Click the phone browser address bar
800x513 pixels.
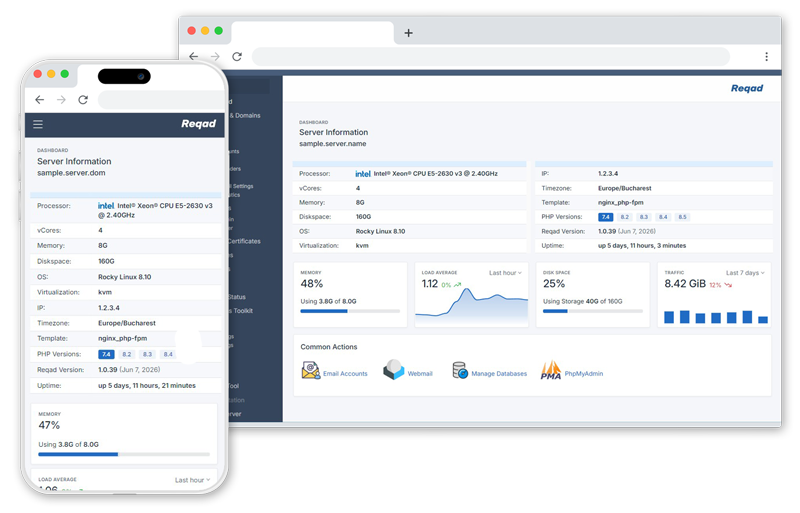coord(161,100)
